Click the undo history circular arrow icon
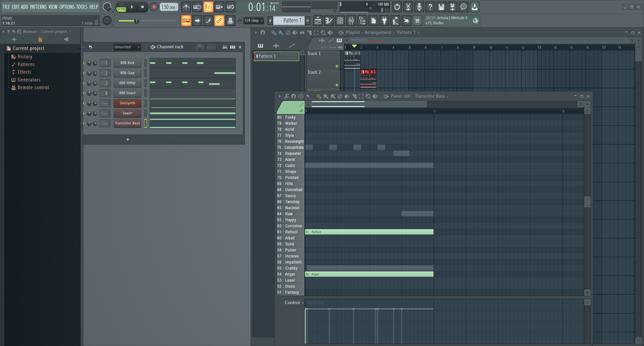This screenshot has height=346, width=644. [397, 7]
